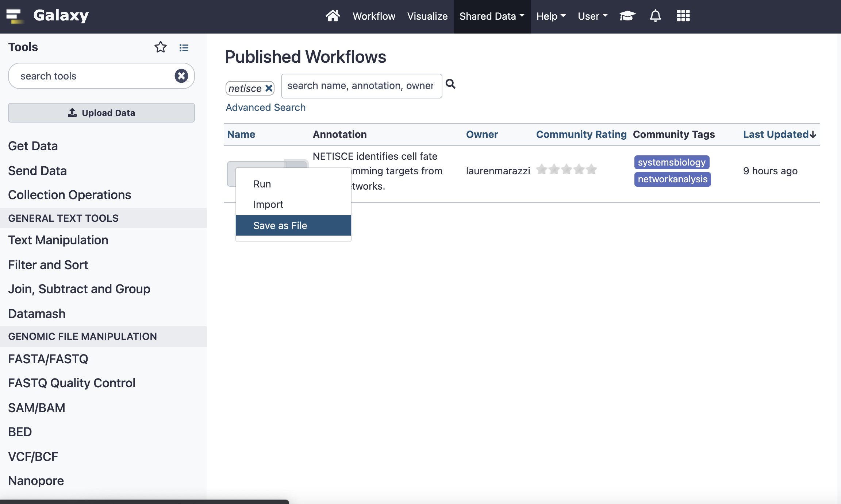The image size is (841, 504).
Task: Click the GENOMIC FILE MANIPULATION heading
Action: pos(82,336)
